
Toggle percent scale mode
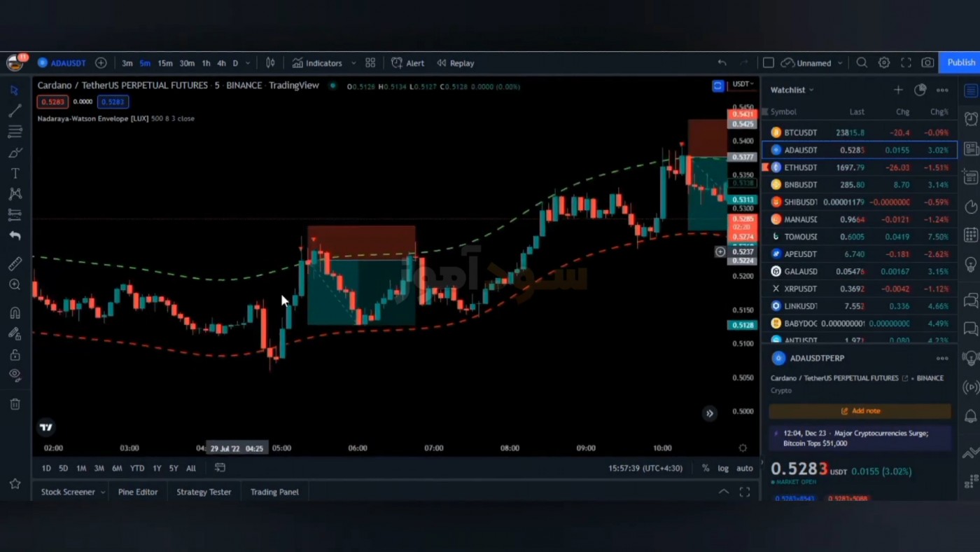(706, 468)
